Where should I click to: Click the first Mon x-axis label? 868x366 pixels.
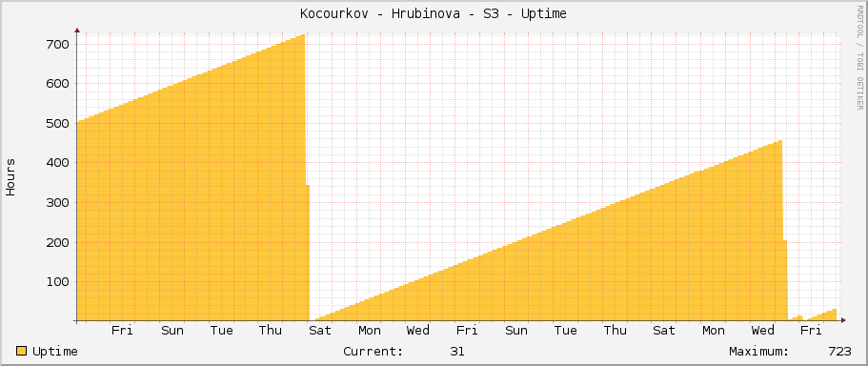[370, 331]
